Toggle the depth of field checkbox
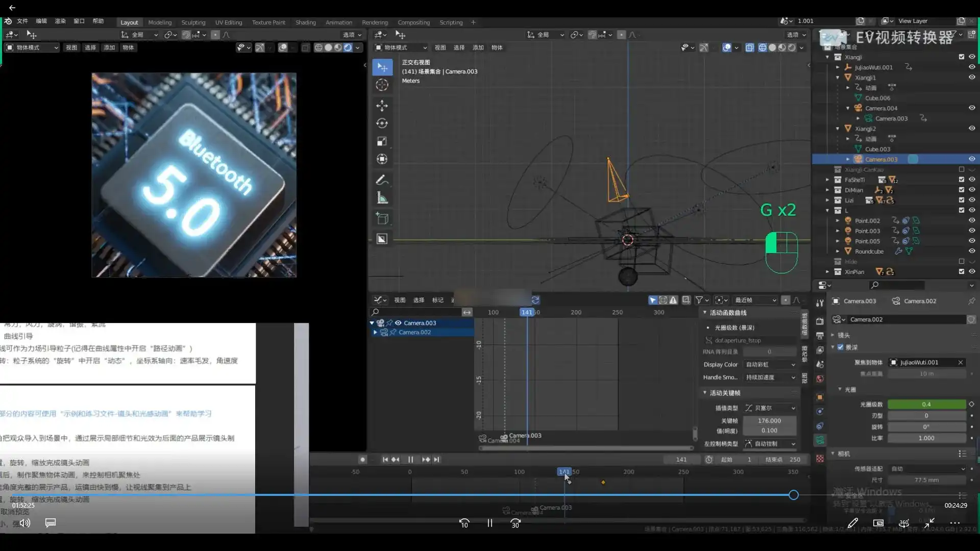Screen dimensions: 980x551 point(841,347)
